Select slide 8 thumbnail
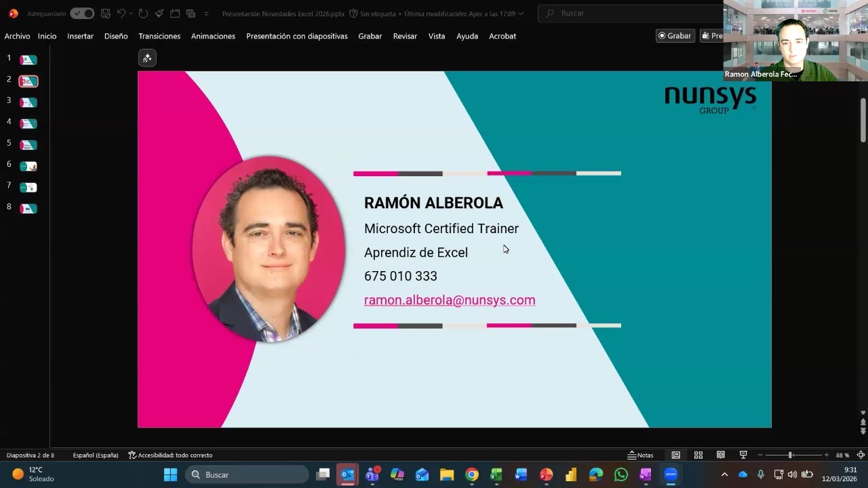This screenshot has width=868, height=488. (28, 208)
